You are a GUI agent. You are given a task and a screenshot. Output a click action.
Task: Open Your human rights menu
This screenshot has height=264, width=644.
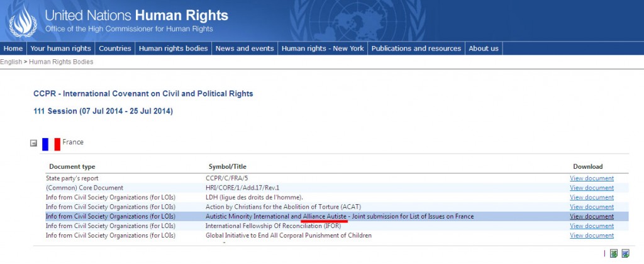(60, 49)
